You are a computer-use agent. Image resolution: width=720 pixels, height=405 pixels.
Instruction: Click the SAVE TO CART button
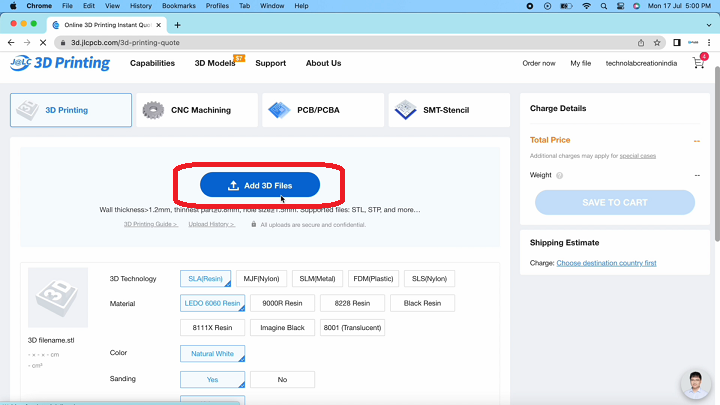click(x=615, y=202)
